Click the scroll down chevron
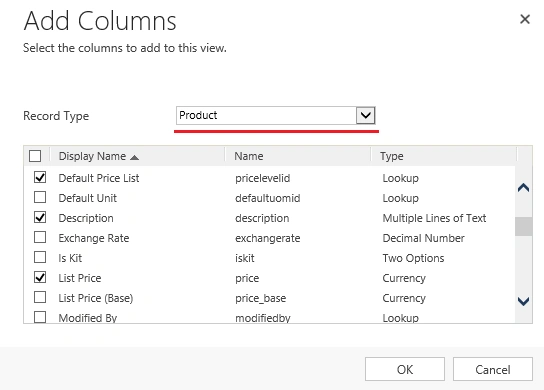 coord(523,301)
